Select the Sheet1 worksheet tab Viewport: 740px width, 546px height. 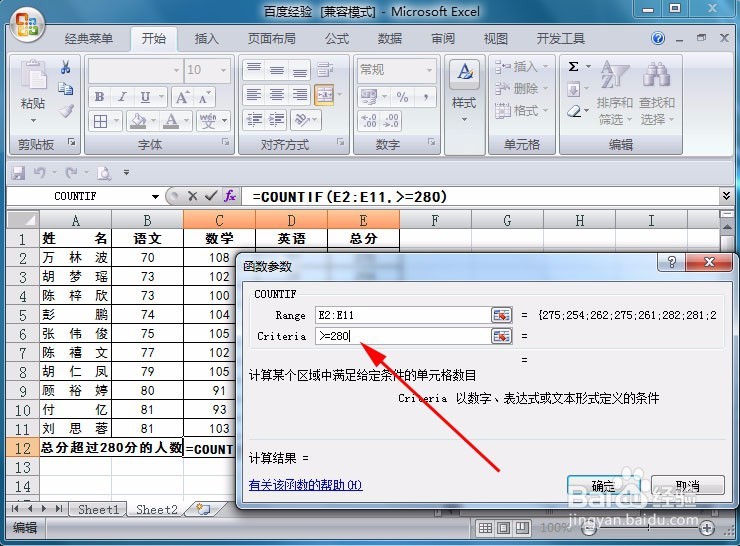point(98,509)
